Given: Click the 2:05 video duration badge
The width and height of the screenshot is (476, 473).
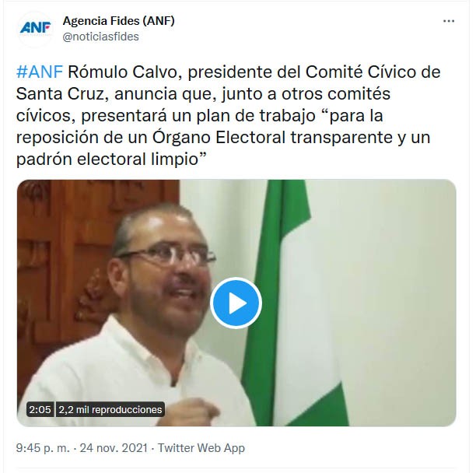Looking at the screenshot, I should (40, 409).
